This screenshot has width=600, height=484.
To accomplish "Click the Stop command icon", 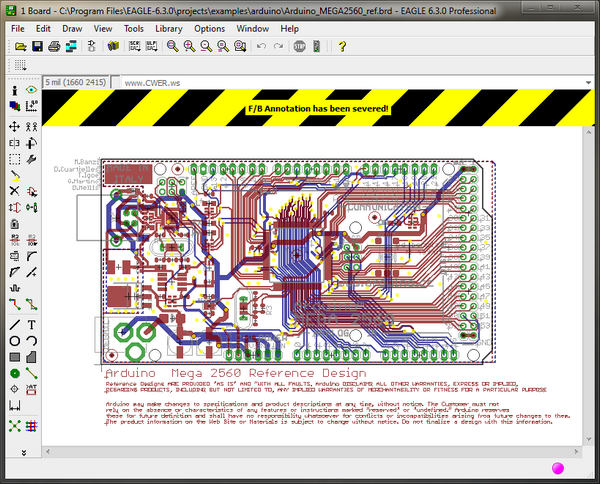I will pos(299,47).
